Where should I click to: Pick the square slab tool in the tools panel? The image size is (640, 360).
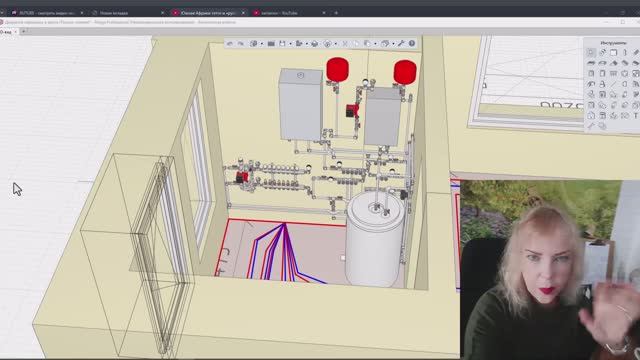click(x=613, y=52)
